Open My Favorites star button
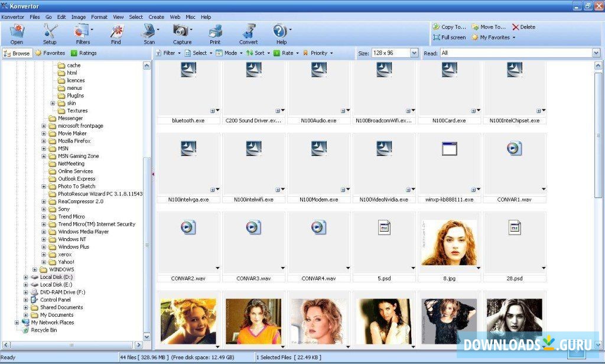The image size is (605, 364). [493, 37]
